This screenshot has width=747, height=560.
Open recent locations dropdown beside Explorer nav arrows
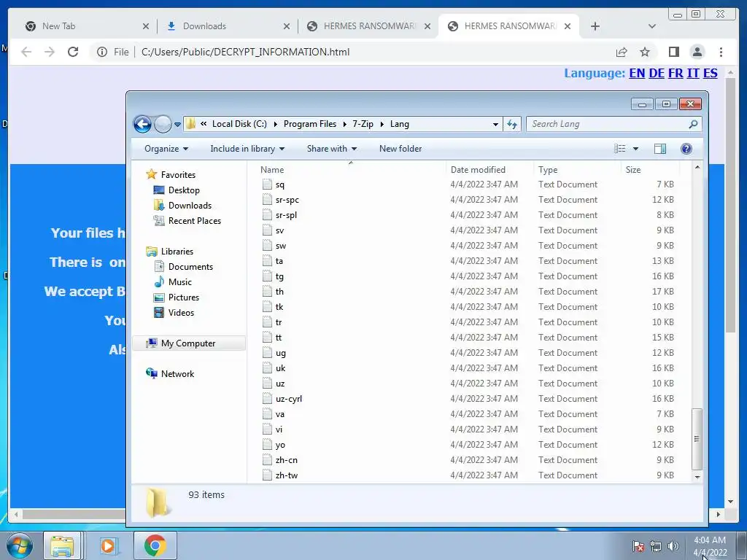click(x=177, y=125)
